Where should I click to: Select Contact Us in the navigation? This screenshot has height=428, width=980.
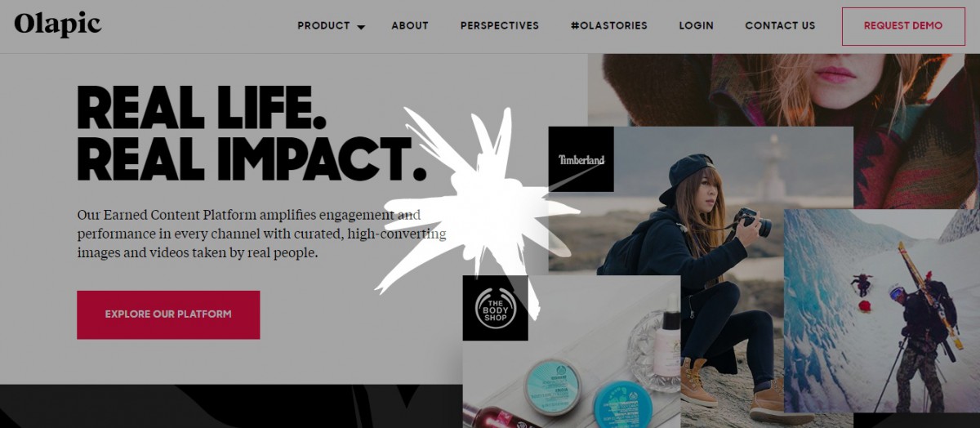point(780,25)
